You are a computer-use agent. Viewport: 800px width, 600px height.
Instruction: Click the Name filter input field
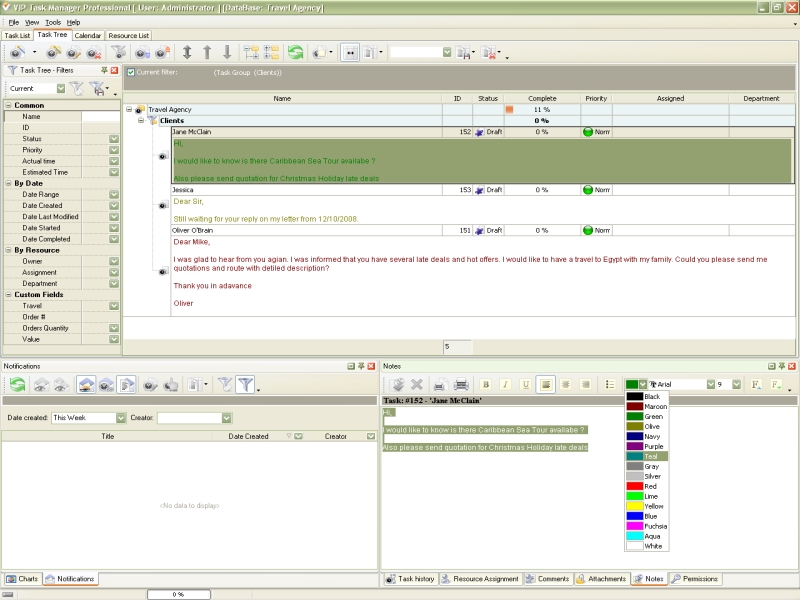click(x=101, y=116)
